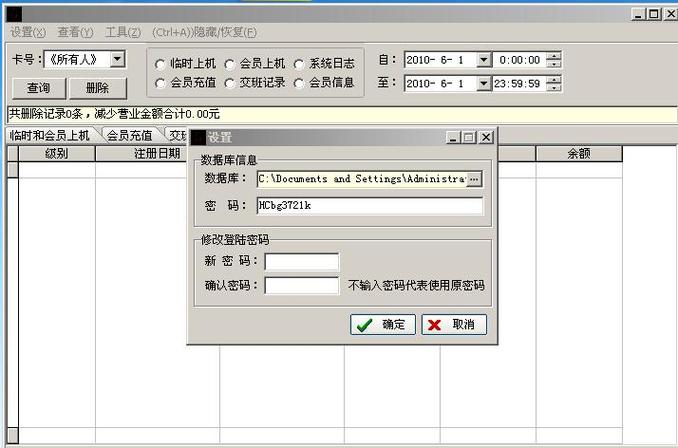Viewport: 678px width, 448px height.
Task: Open the 查看 menu
Action: [75, 32]
